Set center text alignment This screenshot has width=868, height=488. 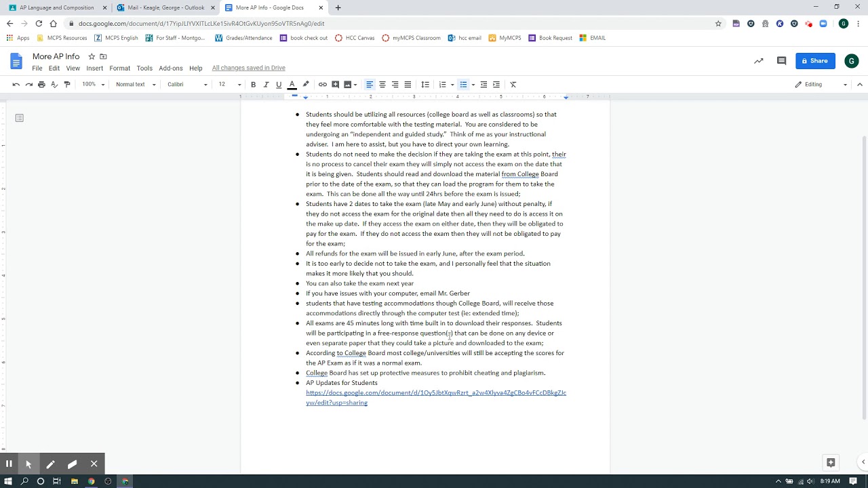(382, 84)
